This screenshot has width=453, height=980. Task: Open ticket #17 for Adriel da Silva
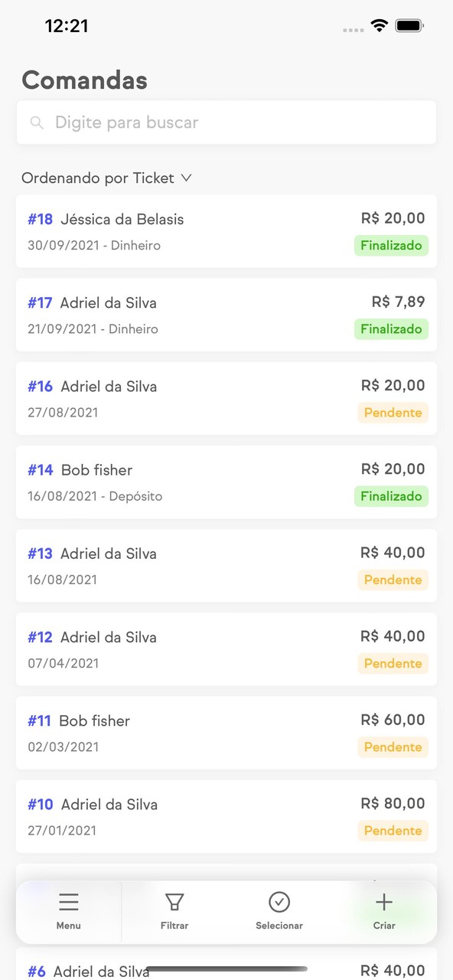click(x=226, y=314)
